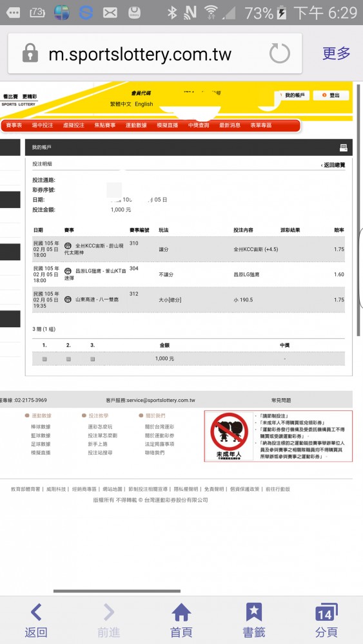Tap the 前進 forward arrow
This screenshot has height=644, width=363.
tap(108, 620)
